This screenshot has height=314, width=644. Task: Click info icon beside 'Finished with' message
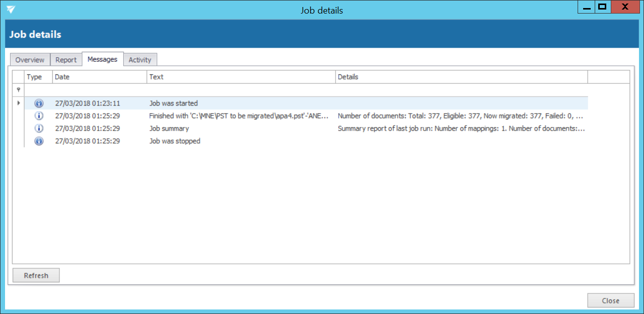39,116
